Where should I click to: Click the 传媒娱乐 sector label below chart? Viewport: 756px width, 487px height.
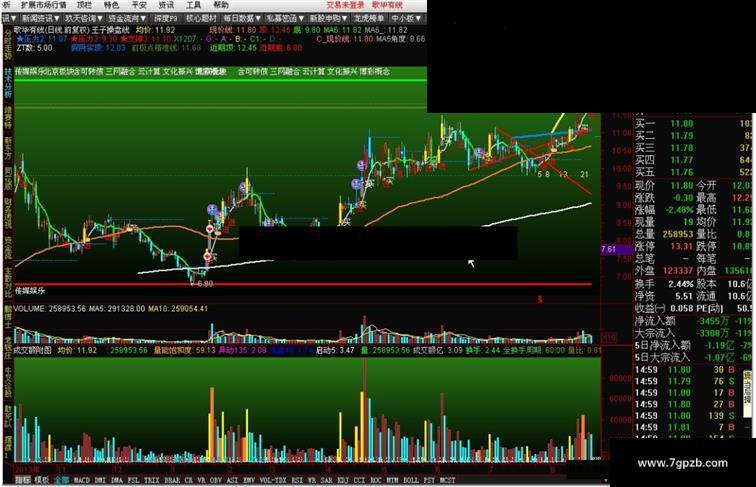30,291
